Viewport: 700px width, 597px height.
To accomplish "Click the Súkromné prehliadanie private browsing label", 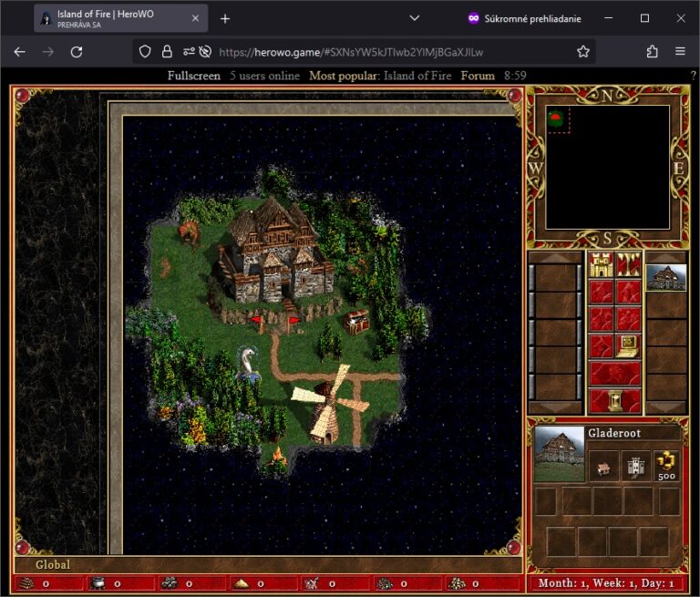I will tap(532, 18).
